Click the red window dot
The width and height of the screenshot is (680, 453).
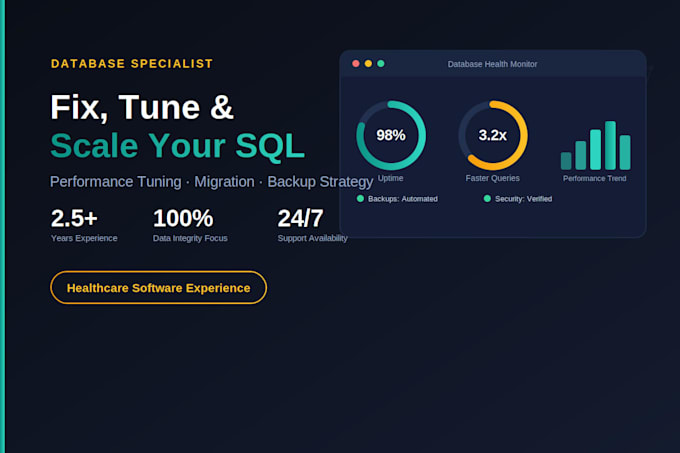click(x=356, y=64)
